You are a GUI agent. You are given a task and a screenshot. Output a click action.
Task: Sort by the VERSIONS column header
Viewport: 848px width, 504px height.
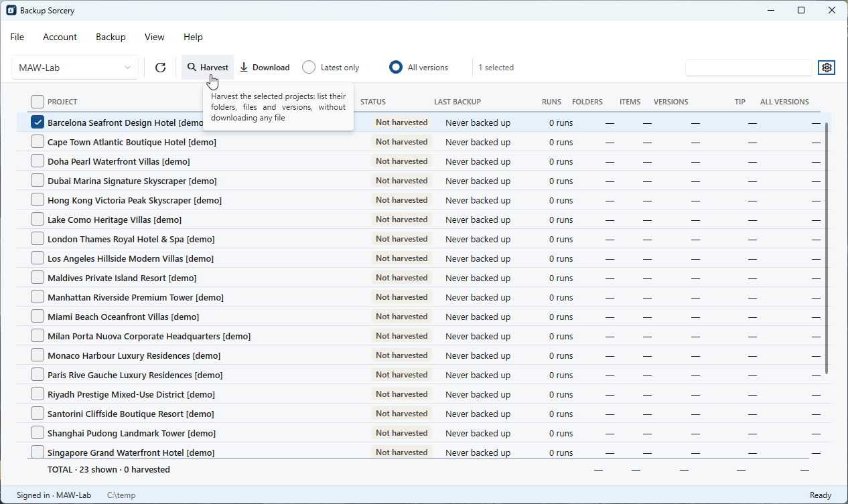(671, 102)
